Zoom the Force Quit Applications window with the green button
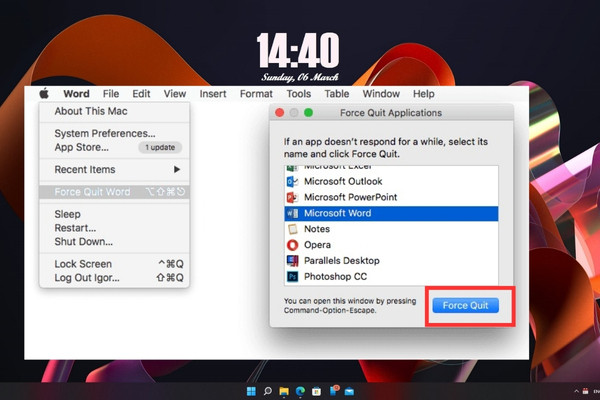Viewport: 600px width, 400px height. (x=308, y=113)
